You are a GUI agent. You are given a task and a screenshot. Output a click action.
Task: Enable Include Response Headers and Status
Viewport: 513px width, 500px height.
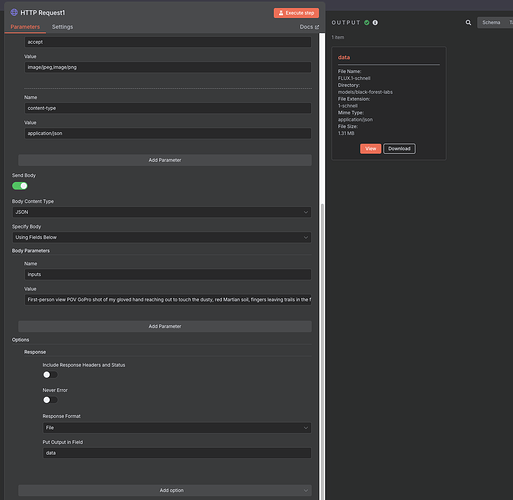50,375
